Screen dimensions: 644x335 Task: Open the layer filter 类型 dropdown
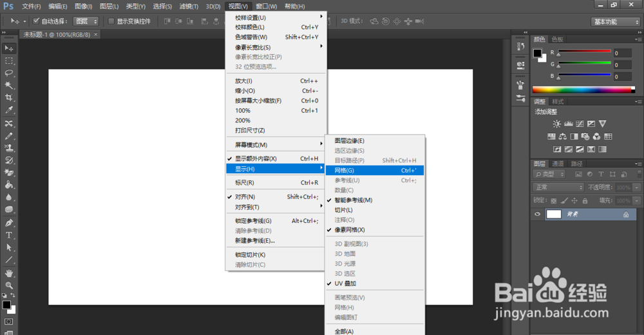pos(549,175)
